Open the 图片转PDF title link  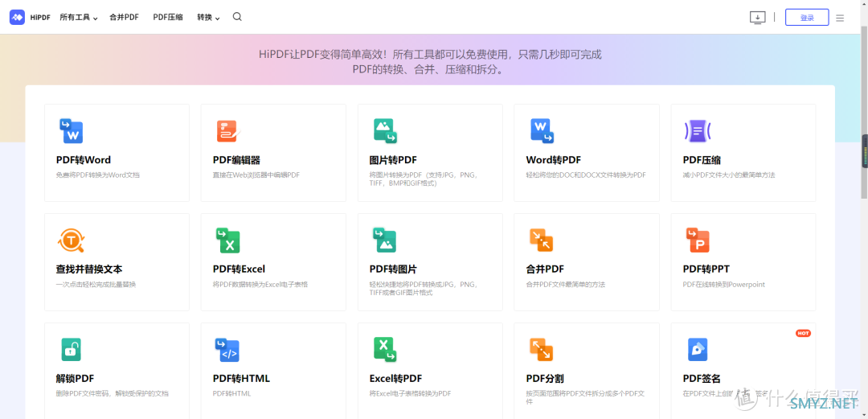(393, 160)
